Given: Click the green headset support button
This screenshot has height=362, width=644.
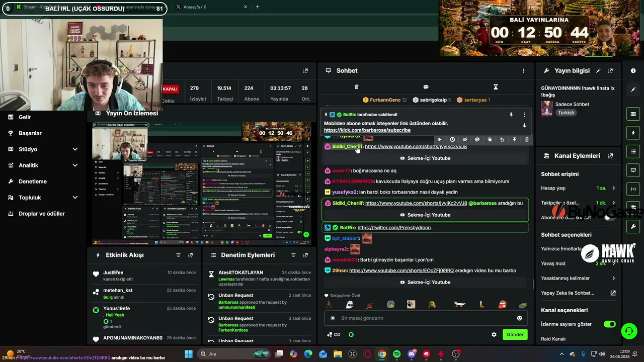Looking at the screenshot, I should click(x=629, y=331).
